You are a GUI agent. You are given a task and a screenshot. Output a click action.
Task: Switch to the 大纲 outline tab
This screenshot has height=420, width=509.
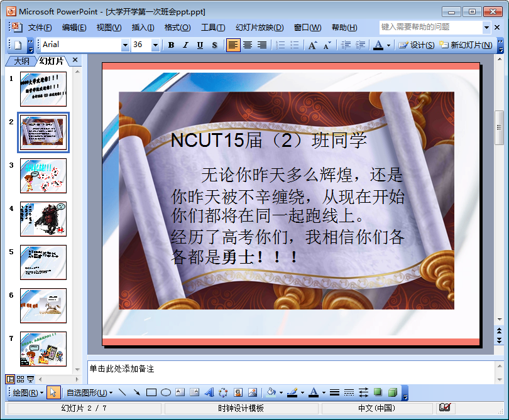tap(21, 60)
